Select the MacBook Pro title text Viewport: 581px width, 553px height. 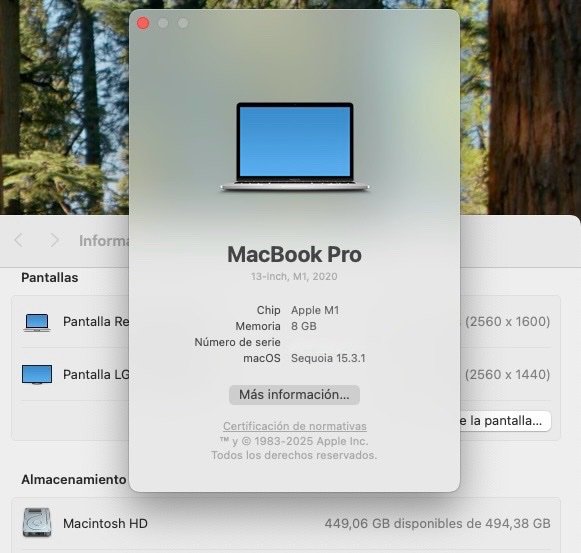[294, 255]
